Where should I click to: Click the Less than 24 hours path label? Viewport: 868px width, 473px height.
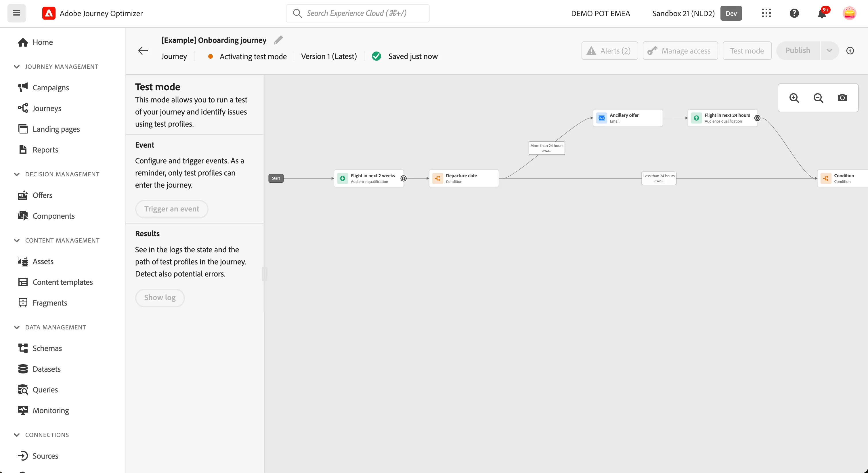click(x=659, y=178)
